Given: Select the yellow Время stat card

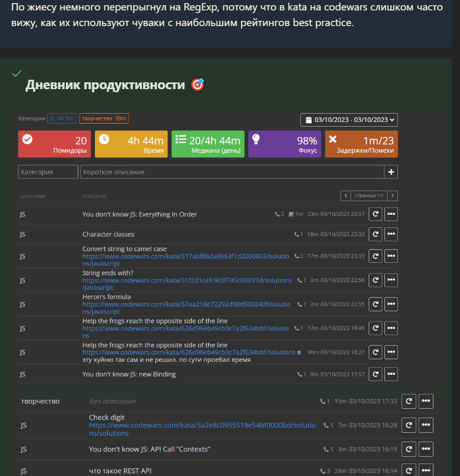Looking at the screenshot, I should point(131,144).
